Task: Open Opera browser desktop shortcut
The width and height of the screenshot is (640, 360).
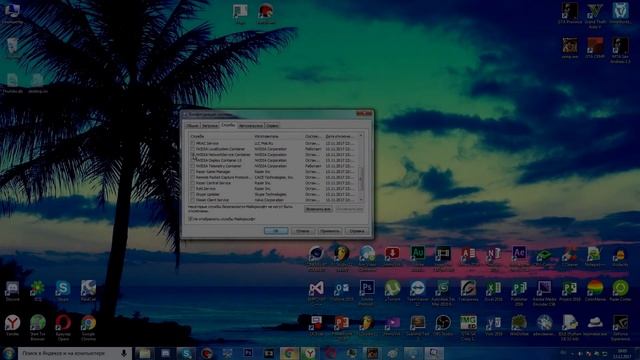Action: [63, 327]
